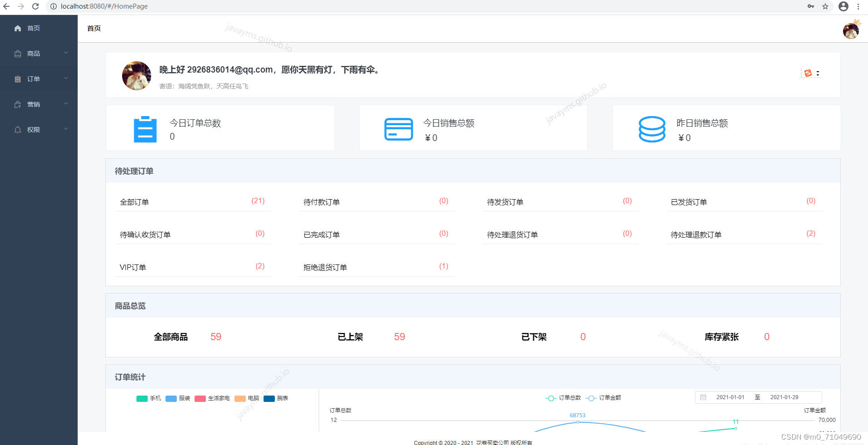Image resolution: width=868 pixels, height=445 pixels.
Task: Click the pink 生活家电 color swatch
Action: (x=200, y=398)
